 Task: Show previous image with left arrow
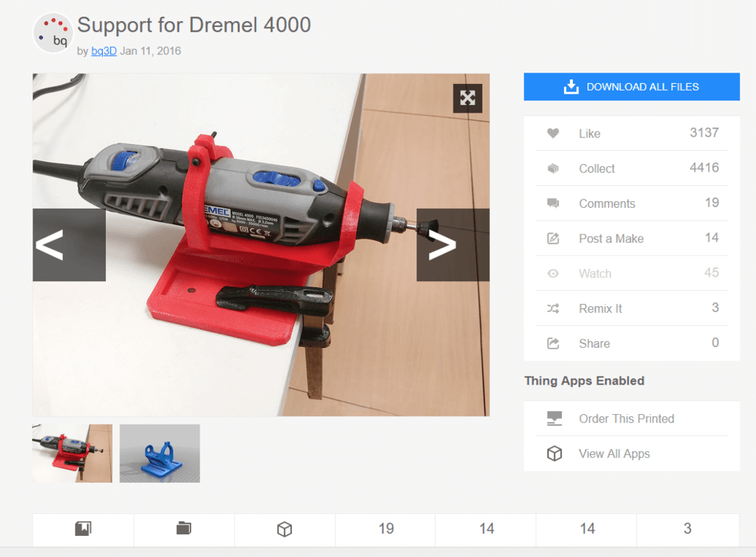69,245
